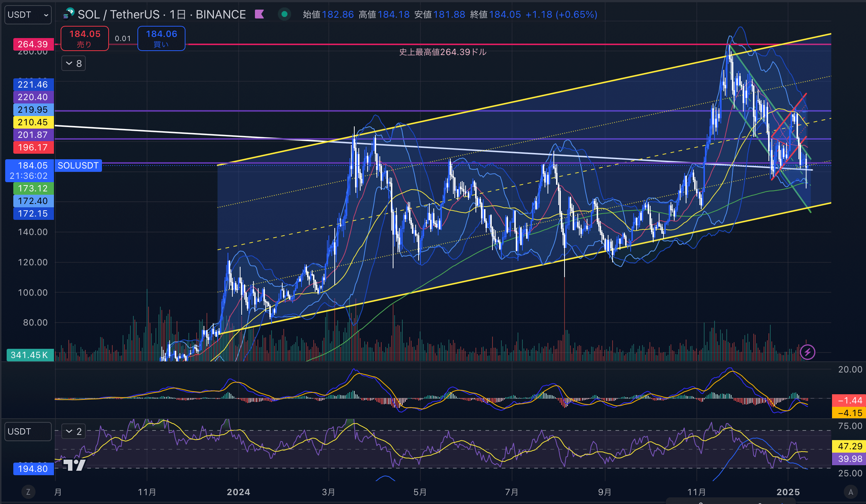Click the 264.39 all-time-high price label

pyautogui.click(x=33, y=44)
